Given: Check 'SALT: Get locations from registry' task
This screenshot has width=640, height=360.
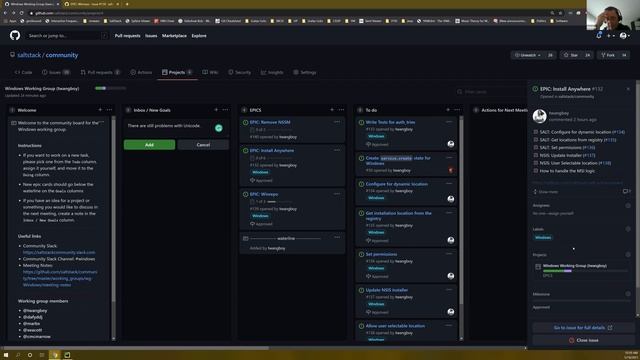Looking at the screenshot, I should [536, 140].
